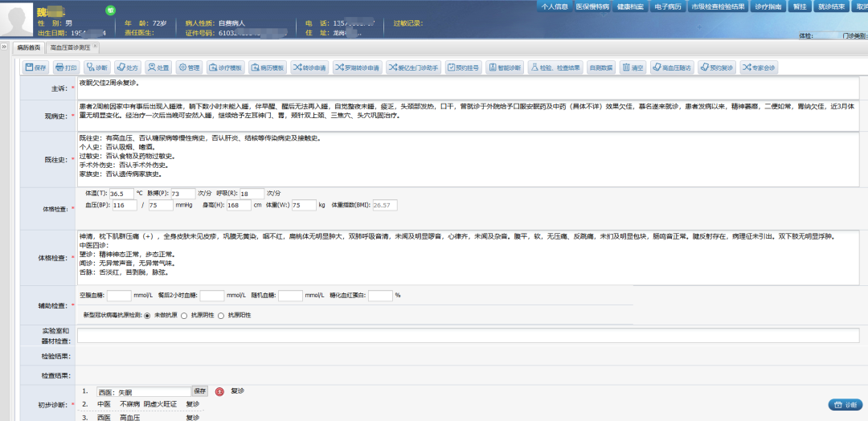Select the 未做抗原 radio option
Image resolution: width=868 pixels, height=421 pixels.
pos(148,315)
